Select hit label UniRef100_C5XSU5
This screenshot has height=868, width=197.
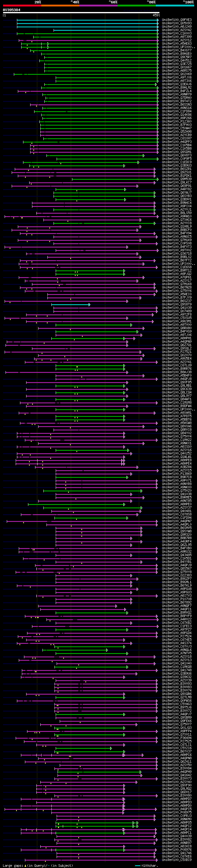[177, 318]
